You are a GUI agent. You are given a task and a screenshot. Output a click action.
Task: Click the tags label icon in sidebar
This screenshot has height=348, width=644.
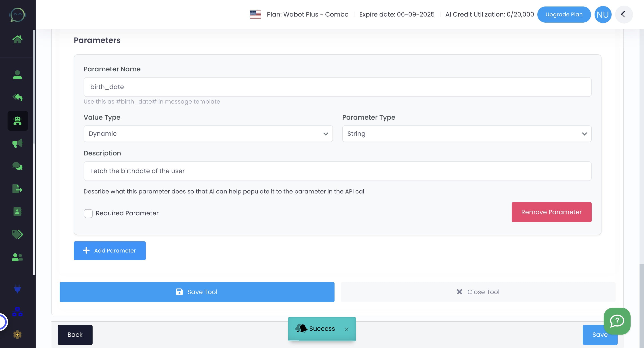tap(17, 234)
